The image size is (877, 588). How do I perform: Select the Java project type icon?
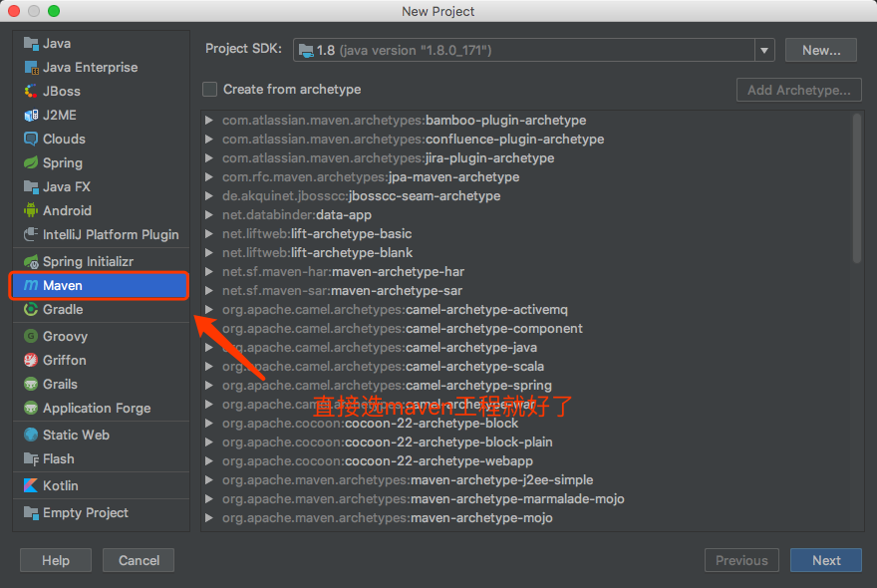pos(31,44)
